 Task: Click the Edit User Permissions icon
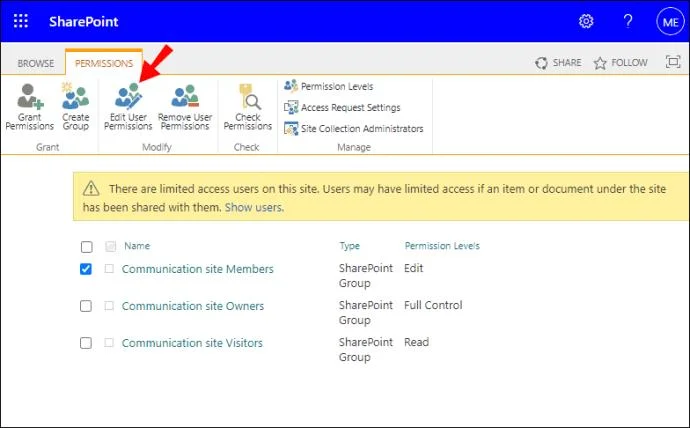click(128, 96)
